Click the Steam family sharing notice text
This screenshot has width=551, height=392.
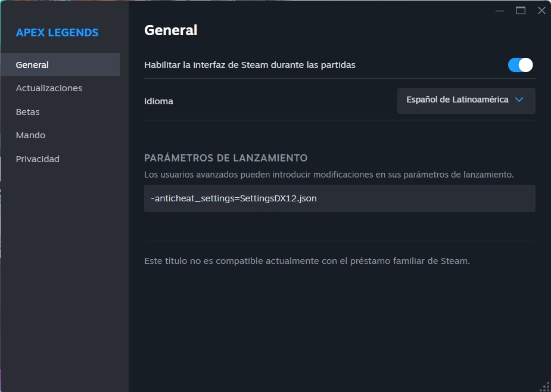click(307, 261)
